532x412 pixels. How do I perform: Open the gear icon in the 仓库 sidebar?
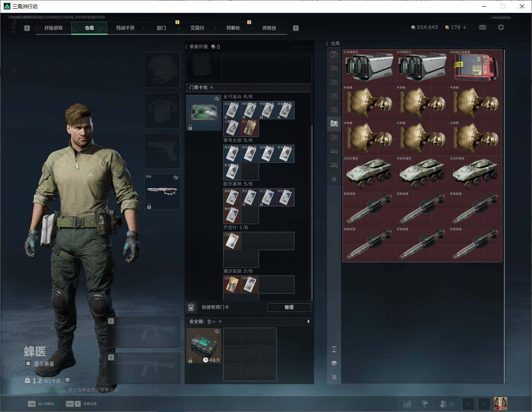point(334,179)
